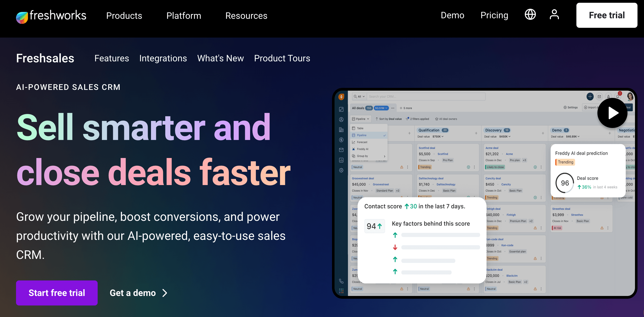
Task: Open the notifications bell icon
Action: click(618, 96)
